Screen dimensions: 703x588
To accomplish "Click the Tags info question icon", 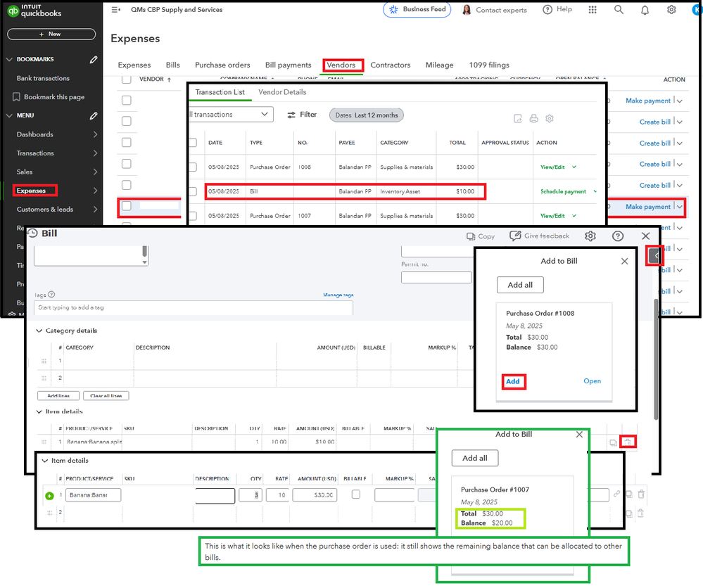I will [x=51, y=295].
